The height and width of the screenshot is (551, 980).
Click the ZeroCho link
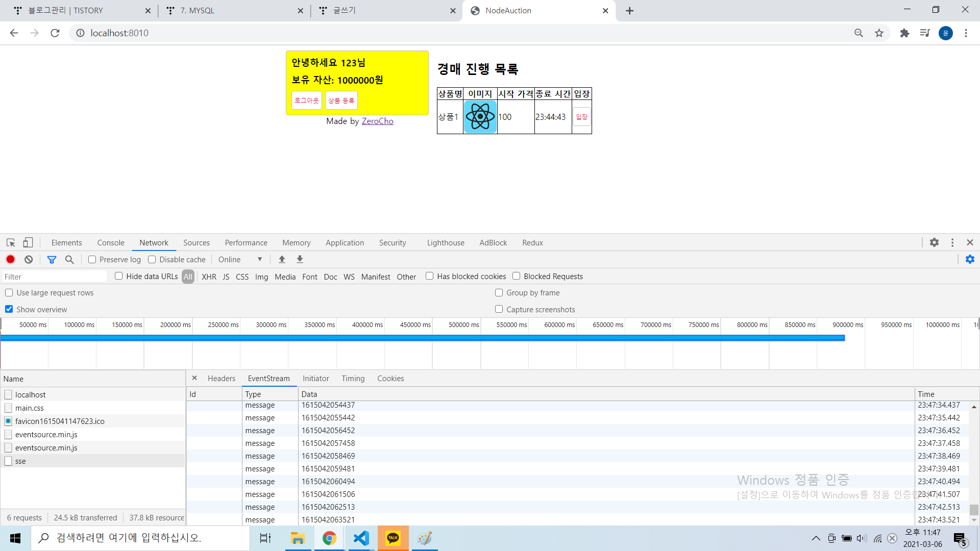(377, 121)
